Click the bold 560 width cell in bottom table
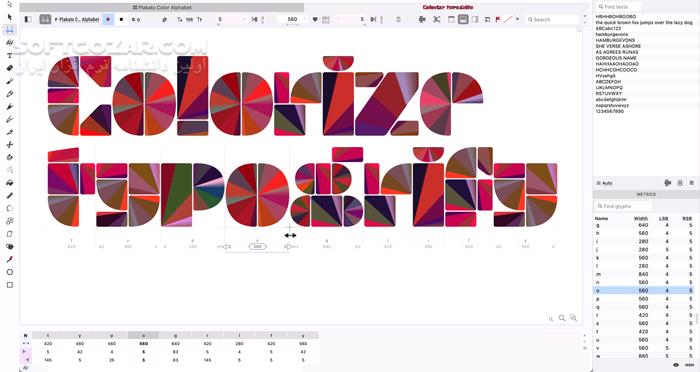Viewport: 700px width, 372px height. point(143,344)
